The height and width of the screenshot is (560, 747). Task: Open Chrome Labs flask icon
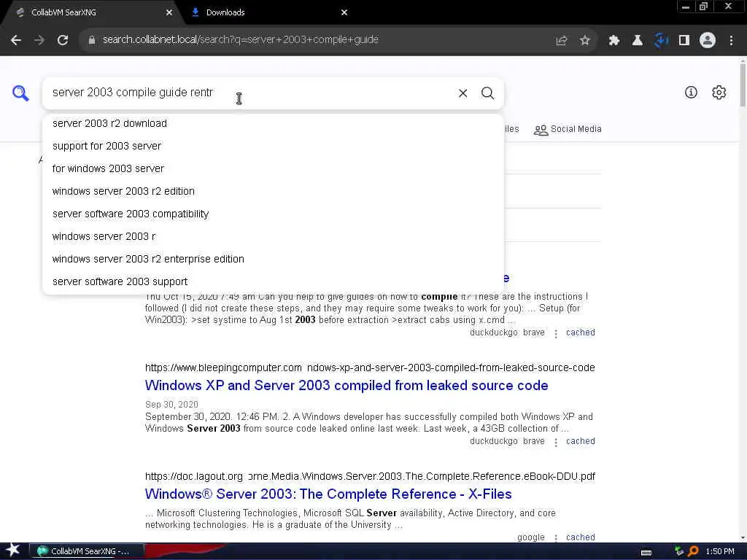(x=637, y=40)
